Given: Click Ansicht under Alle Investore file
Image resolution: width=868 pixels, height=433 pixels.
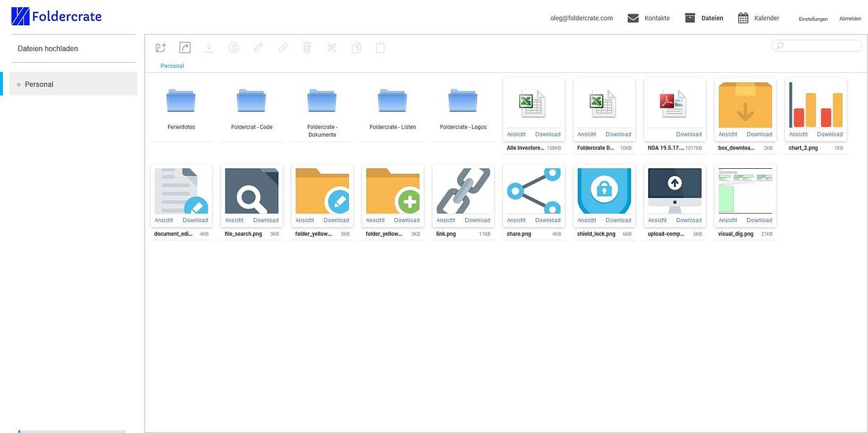Looking at the screenshot, I should pyautogui.click(x=516, y=134).
